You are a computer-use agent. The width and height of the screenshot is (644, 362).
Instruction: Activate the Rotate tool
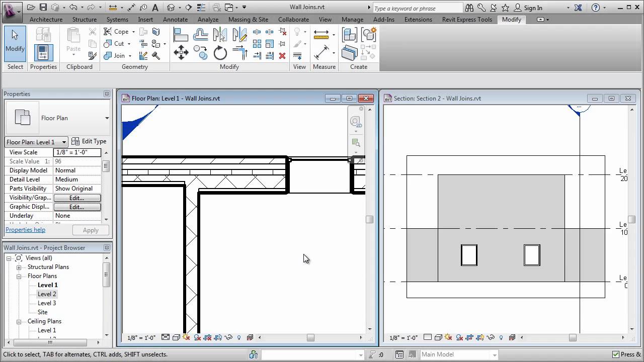pos(220,52)
